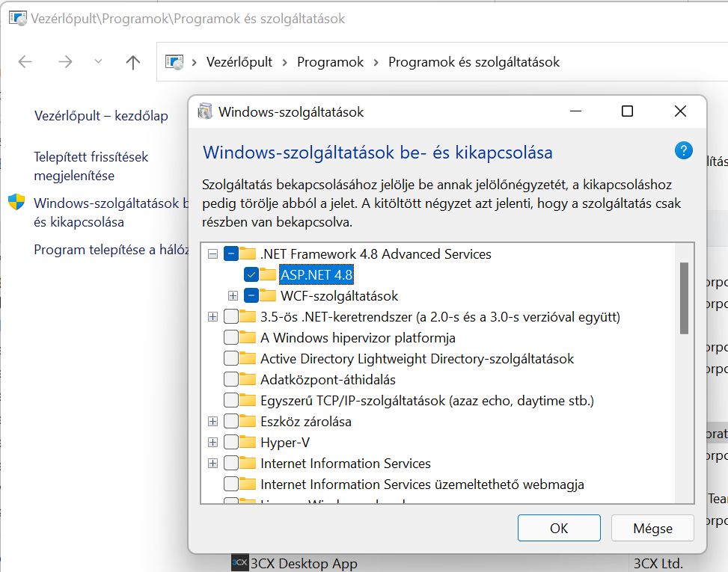Maximize the Windows-szolgáltatások dialog
728x572 pixels.
[x=627, y=111]
